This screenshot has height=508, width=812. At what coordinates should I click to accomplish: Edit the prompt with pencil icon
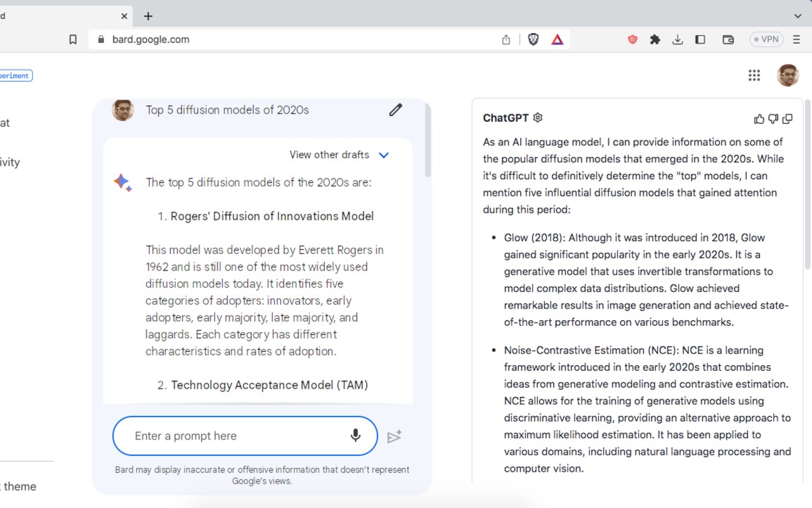pyautogui.click(x=395, y=110)
